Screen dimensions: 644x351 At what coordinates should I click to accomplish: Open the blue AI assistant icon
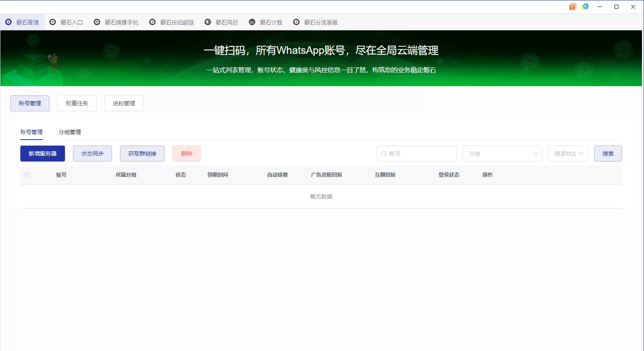[x=585, y=6]
